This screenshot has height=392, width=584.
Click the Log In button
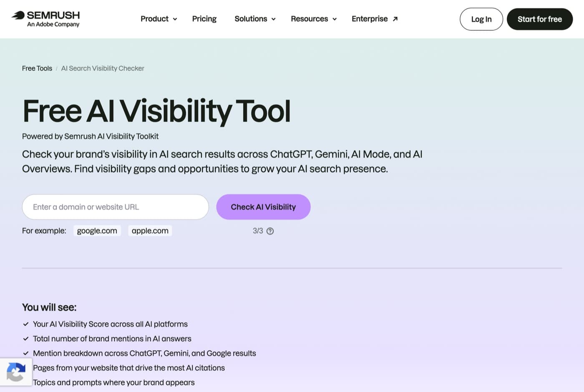tap(481, 19)
